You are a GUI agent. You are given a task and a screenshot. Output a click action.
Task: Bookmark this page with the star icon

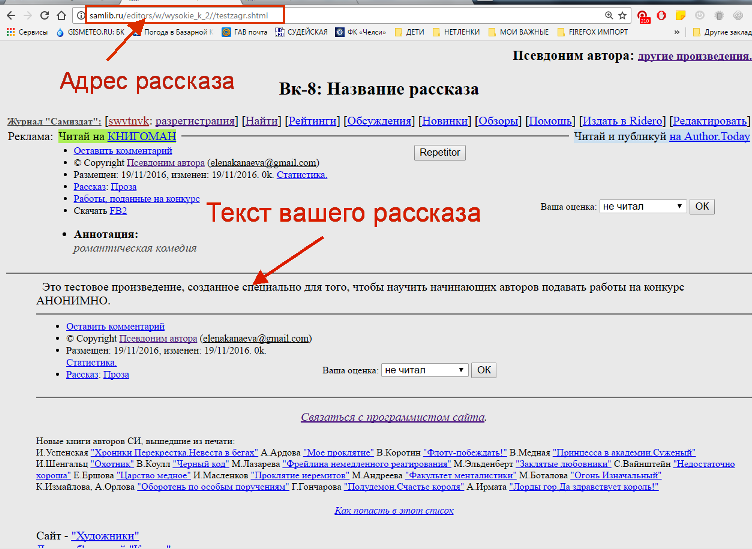pyautogui.click(x=623, y=16)
